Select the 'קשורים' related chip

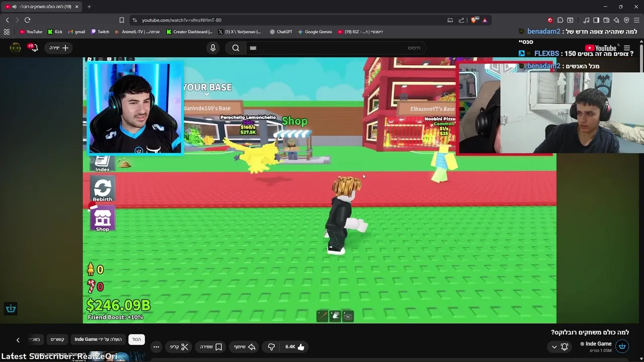[x=57, y=339]
